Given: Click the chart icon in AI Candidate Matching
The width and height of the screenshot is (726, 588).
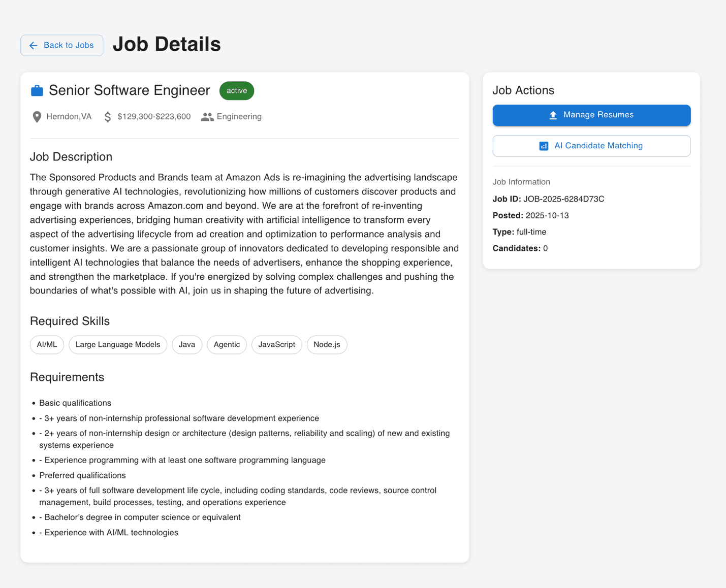Looking at the screenshot, I should [544, 146].
